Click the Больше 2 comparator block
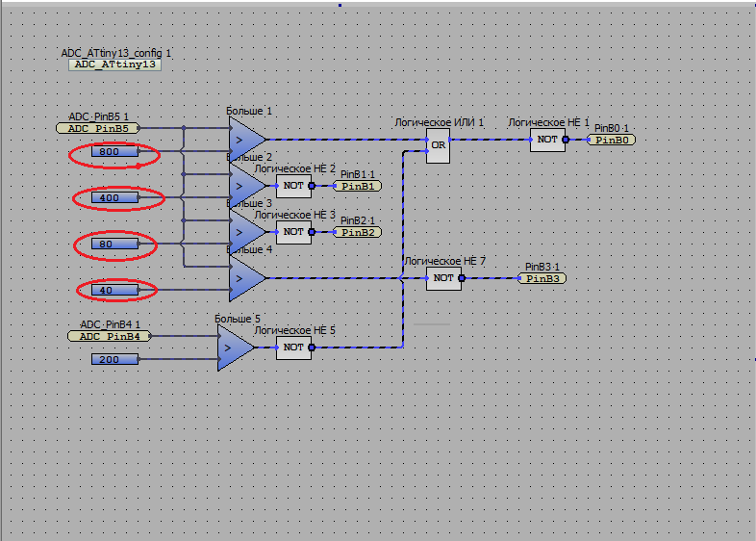 243,185
